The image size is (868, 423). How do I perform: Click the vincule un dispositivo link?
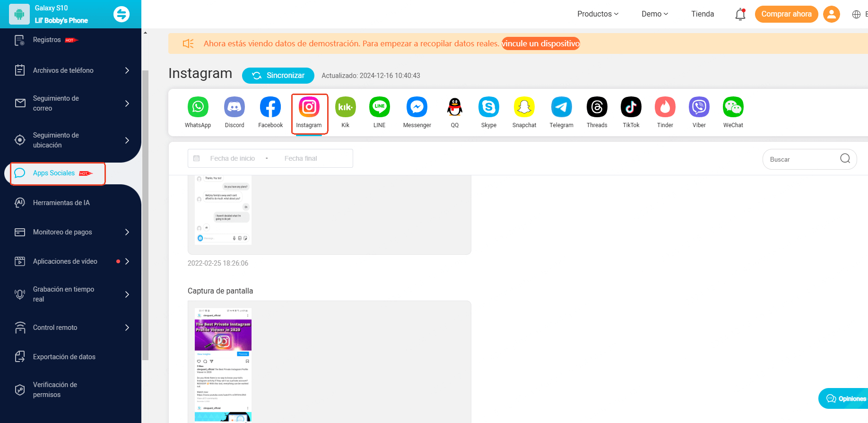coord(540,43)
